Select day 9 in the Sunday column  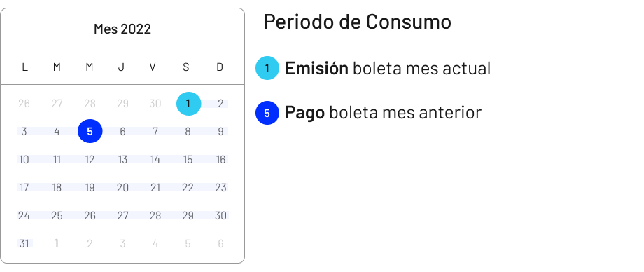pyautogui.click(x=221, y=132)
